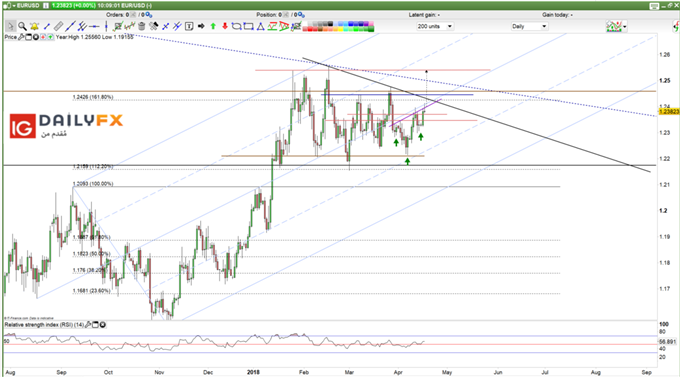
Task: Open EURUSD instrument dropdown arrow in title bar
Action: pos(14,6)
